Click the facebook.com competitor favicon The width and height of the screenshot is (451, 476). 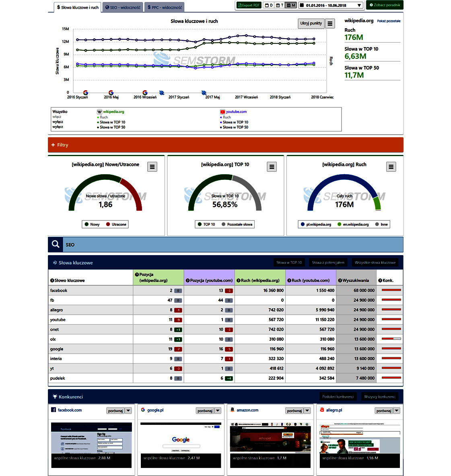pos(54,410)
